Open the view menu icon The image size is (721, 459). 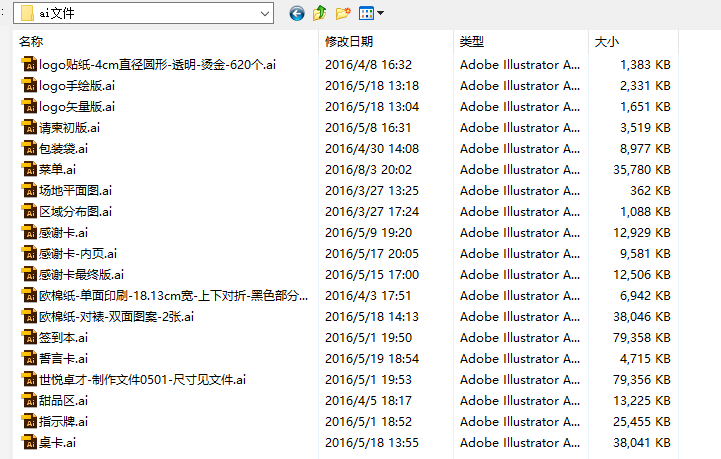[x=371, y=13]
